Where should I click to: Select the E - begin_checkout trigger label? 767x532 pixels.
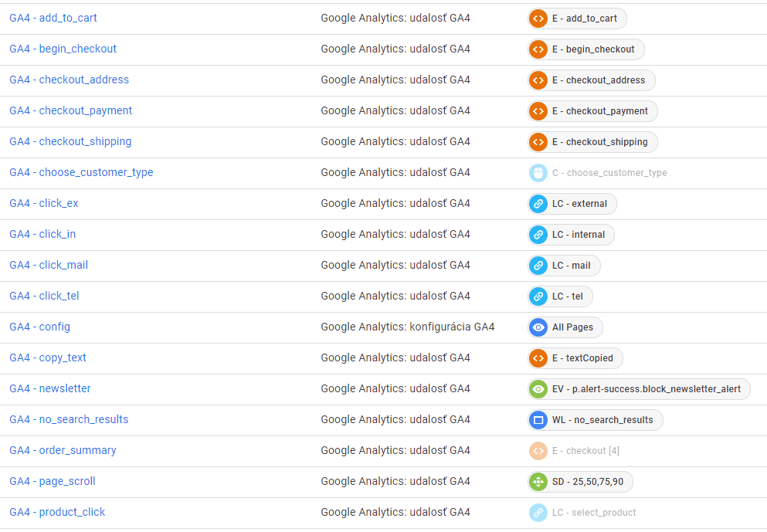click(x=593, y=49)
